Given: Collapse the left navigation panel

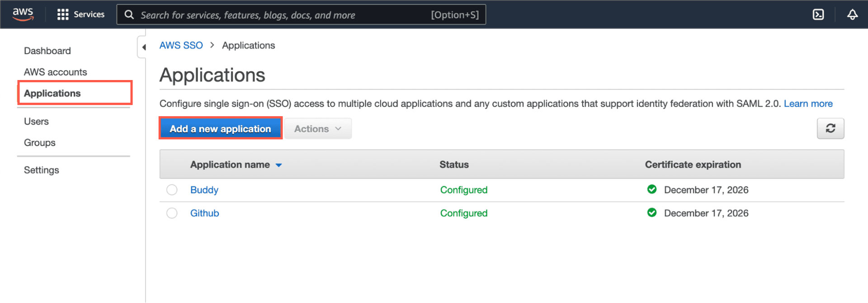Looking at the screenshot, I should pos(143,47).
